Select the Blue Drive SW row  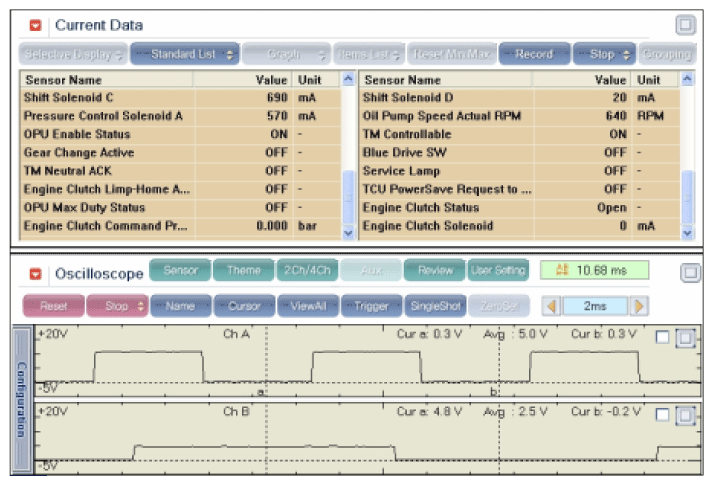click(x=520, y=153)
